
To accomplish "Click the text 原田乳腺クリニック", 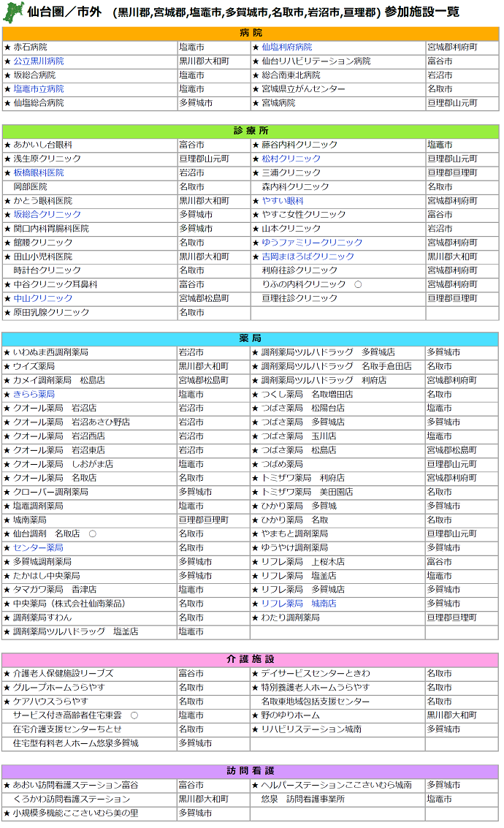I will coord(51,313).
